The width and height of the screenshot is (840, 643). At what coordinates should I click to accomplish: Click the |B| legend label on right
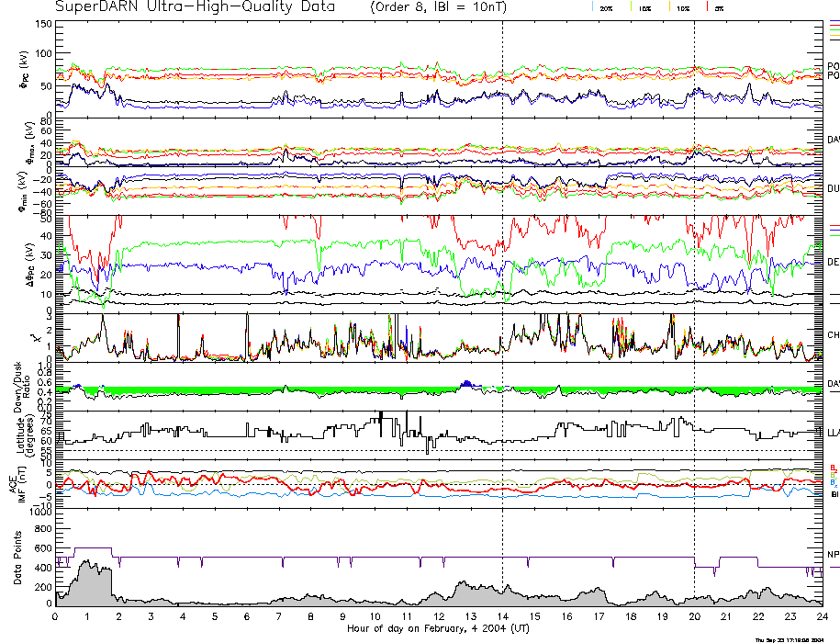coord(834,494)
